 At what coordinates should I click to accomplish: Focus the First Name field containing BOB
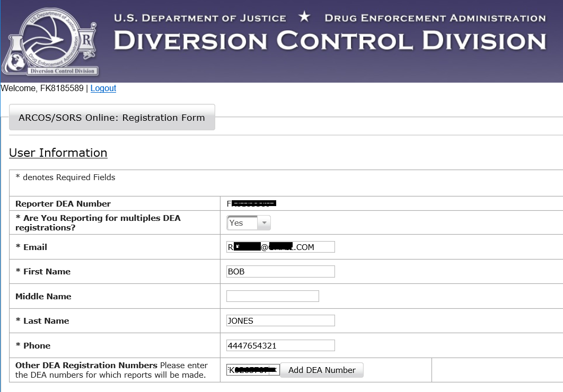280,272
